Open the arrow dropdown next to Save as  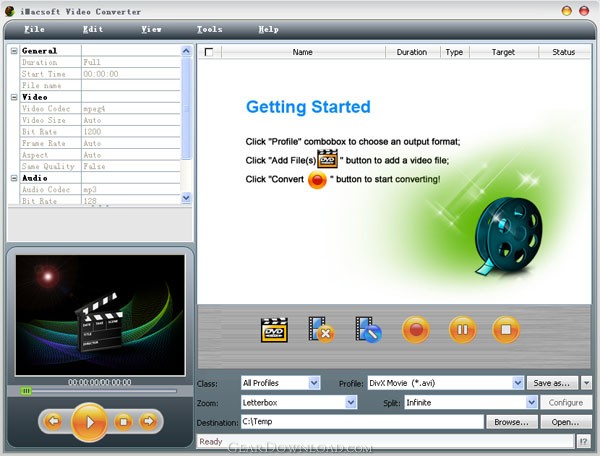[586, 383]
